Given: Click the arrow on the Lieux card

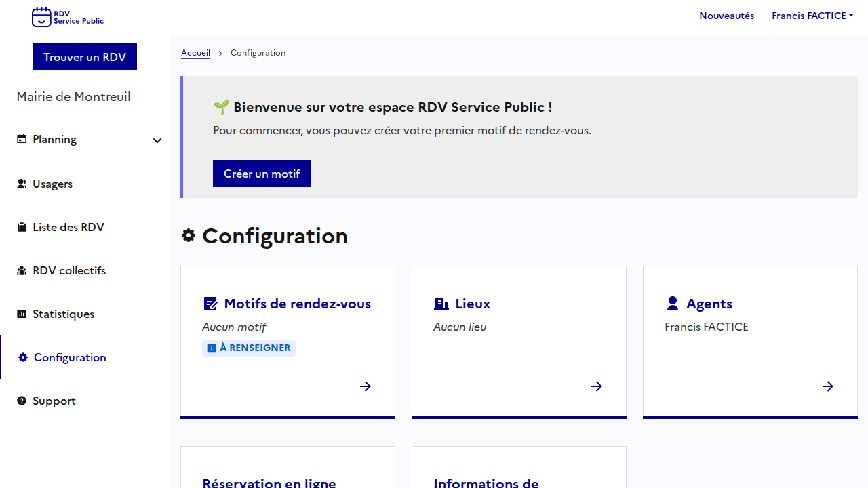Looking at the screenshot, I should point(596,386).
